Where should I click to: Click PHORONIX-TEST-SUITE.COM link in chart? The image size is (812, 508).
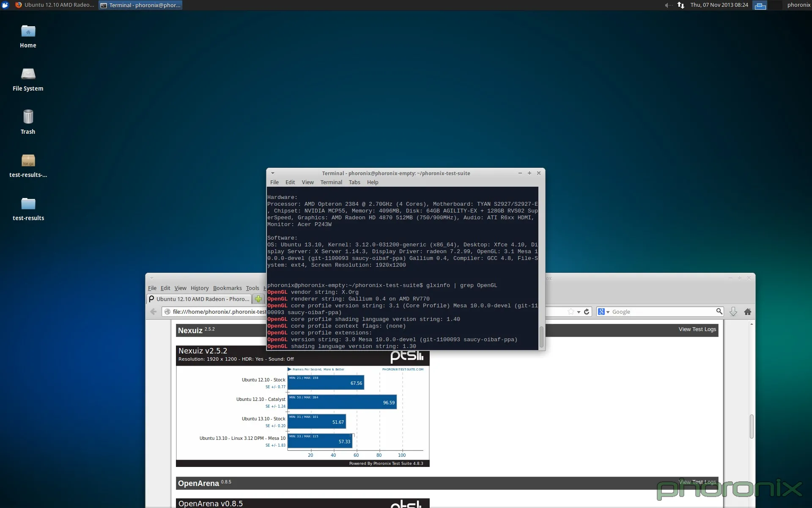click(x=403, y=369)
